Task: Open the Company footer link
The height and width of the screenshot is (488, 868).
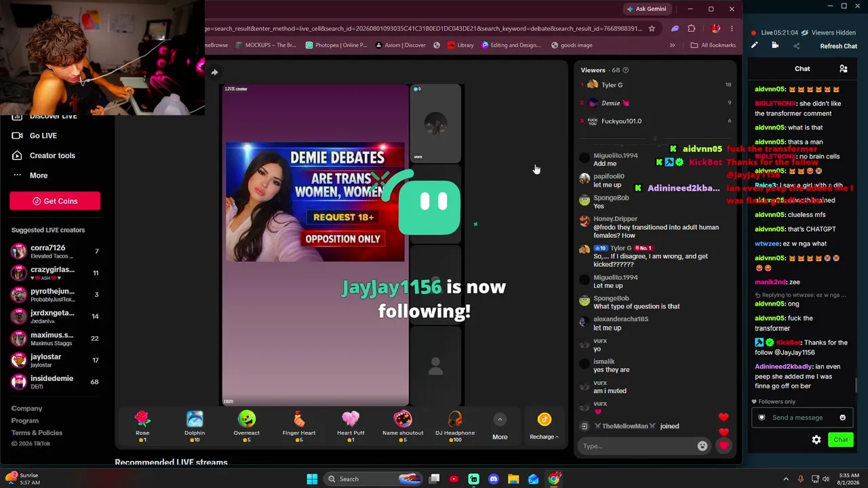Action: (x=26, y=409)
